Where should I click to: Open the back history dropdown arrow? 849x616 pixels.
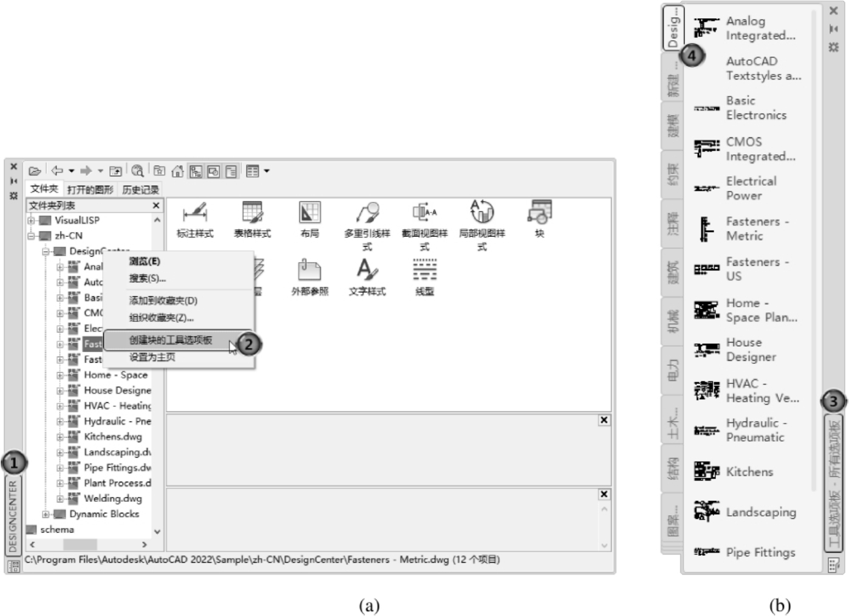point(71,171)
